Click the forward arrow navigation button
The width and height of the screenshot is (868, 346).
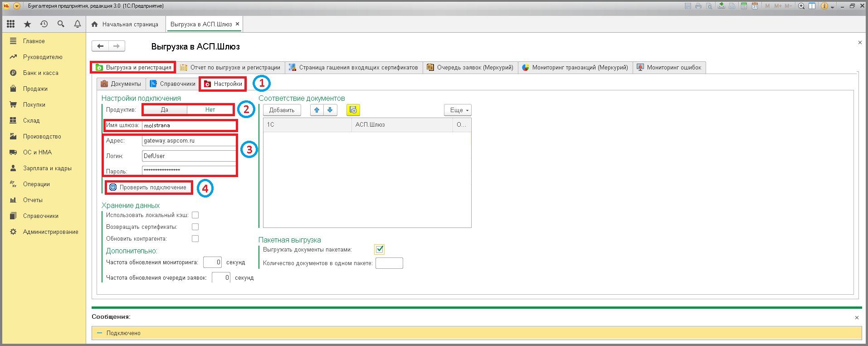point(117,46)
